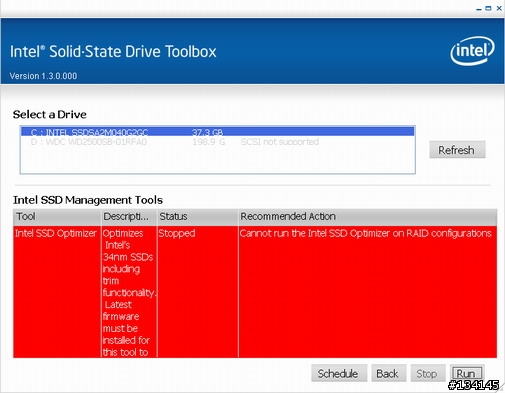Go Back using the Back button
This screenshot has width=505, height=393.
[x=389, y=373]
